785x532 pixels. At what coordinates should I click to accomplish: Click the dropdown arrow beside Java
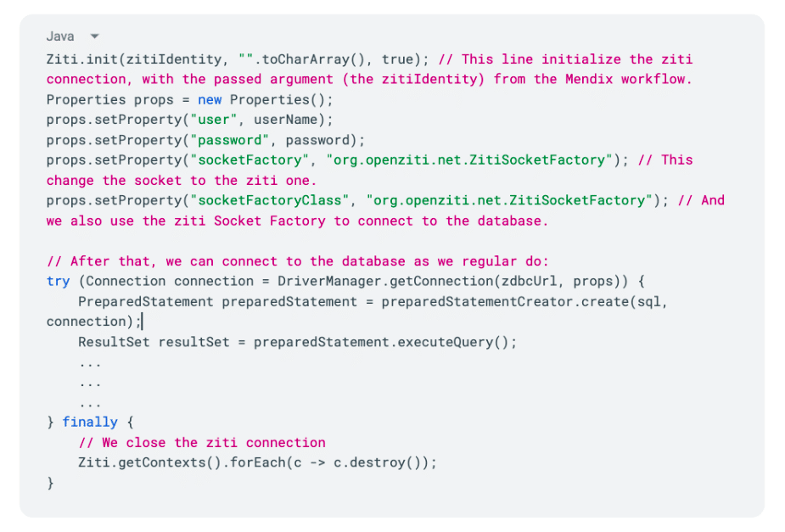[94, 36]
